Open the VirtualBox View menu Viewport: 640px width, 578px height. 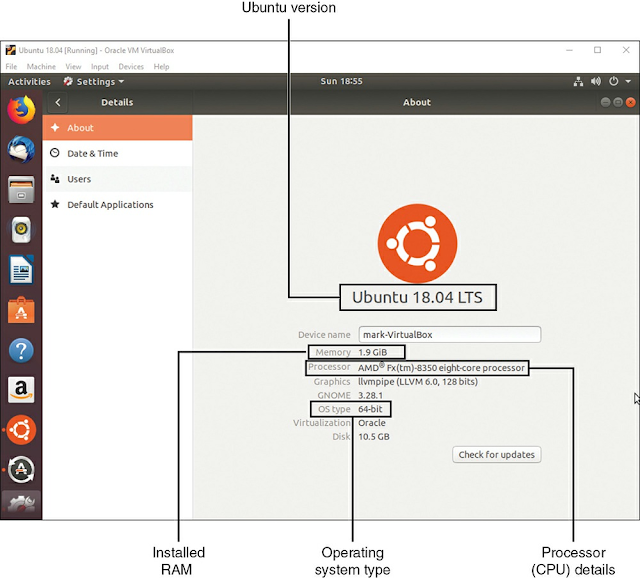tap(73, 66)
